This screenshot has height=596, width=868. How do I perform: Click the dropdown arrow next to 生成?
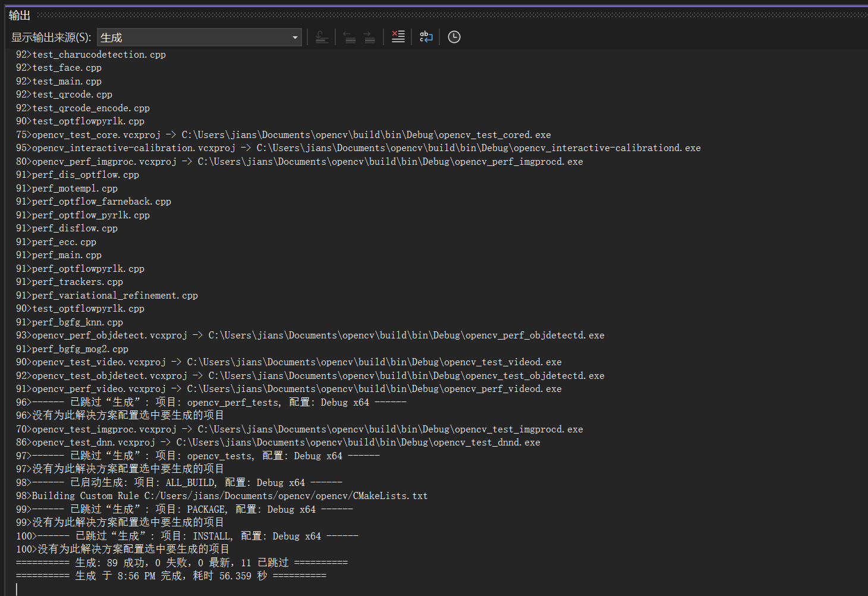295,37
